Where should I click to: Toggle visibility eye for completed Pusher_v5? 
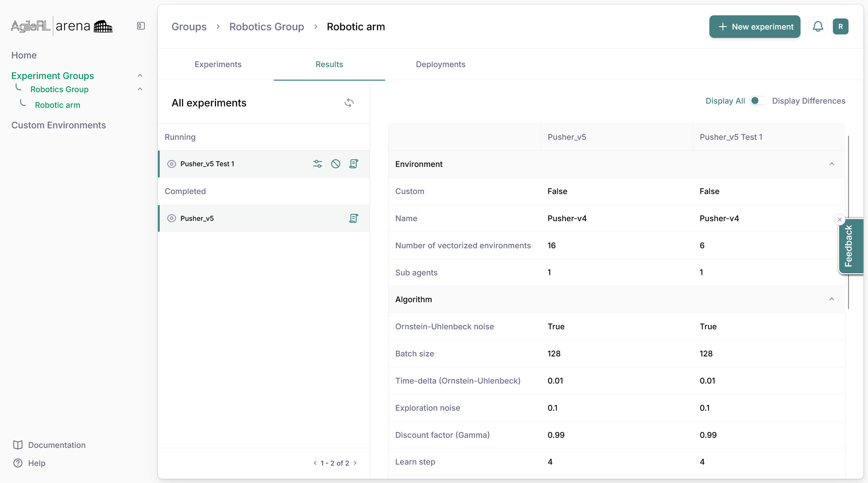[x=172, y=218]
